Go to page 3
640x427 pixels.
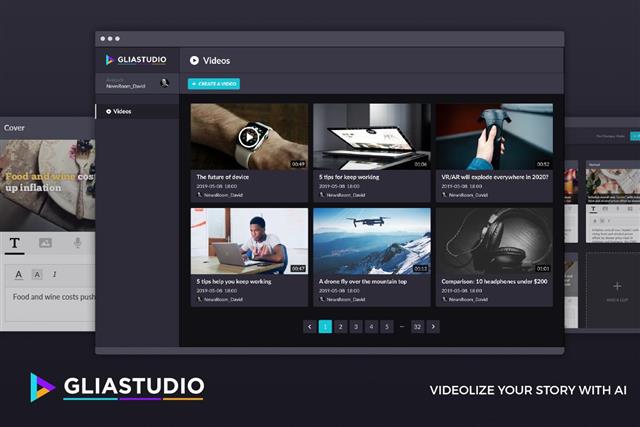[356, 327]
